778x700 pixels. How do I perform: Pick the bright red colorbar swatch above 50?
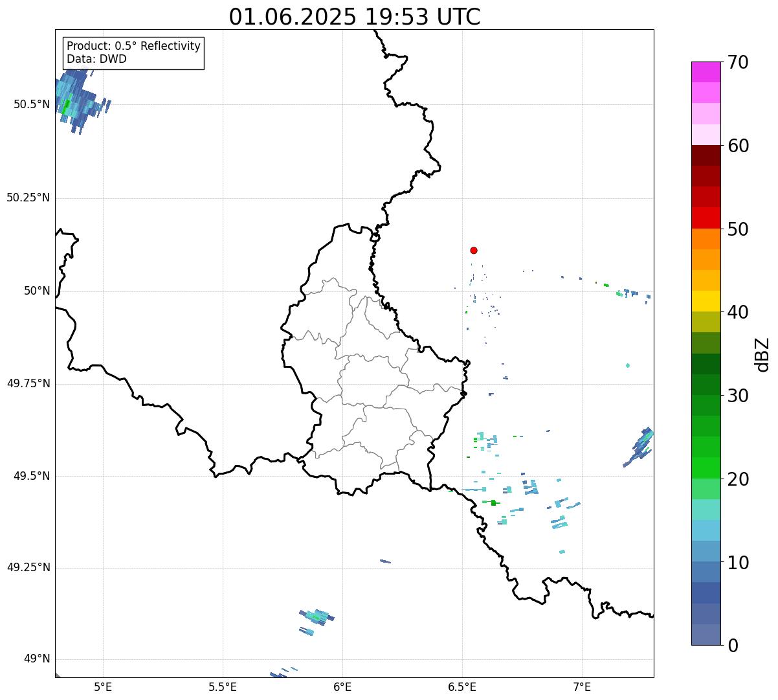coord(706,218)
